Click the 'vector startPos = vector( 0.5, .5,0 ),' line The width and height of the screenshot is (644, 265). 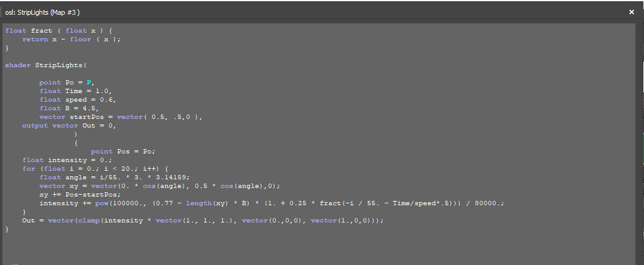tap(121, 117)
